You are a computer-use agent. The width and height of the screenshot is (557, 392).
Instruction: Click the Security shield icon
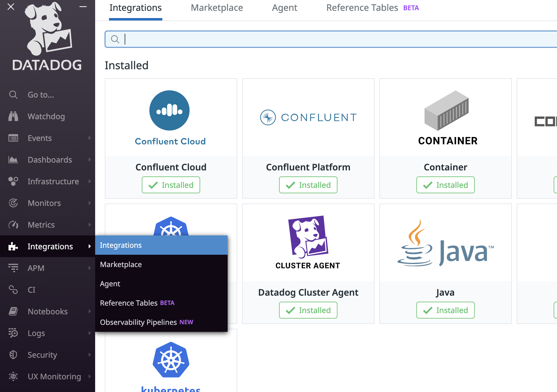pyautogui.click(x=13, y=355)
